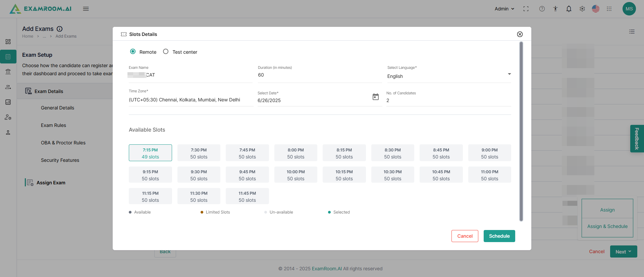Select the Remote radio option
This screenshot has width=644, height=277.
click(133, 52)
